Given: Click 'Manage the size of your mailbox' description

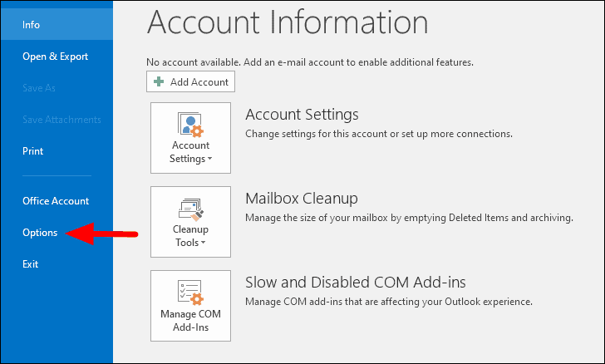Looking at the screenshot, I should click(409, 218).
